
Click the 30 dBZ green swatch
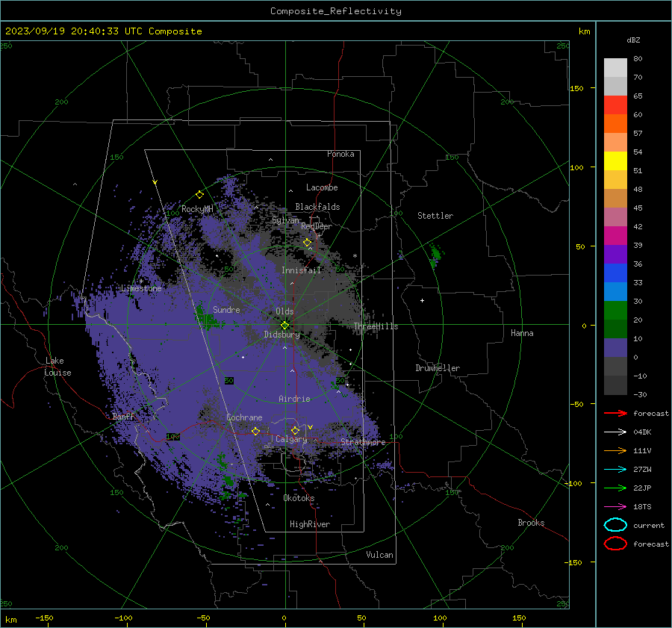[x=615, y=311]
